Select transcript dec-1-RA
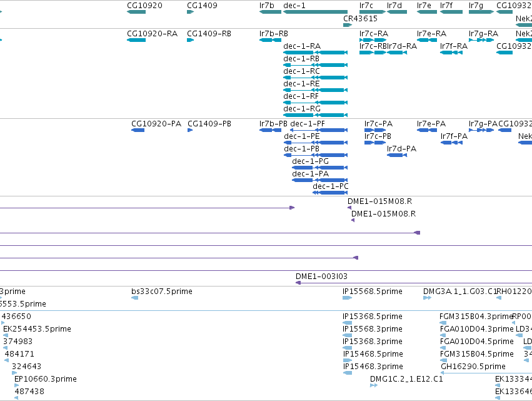The height and width of the screenshot is (401, 532). coord(316,53)
